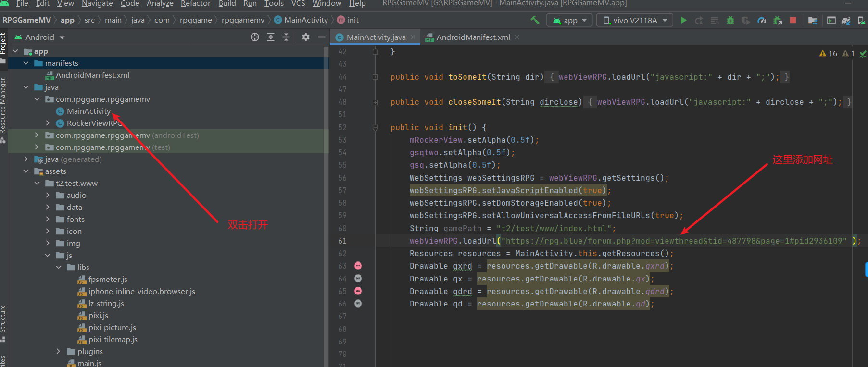The height and width of the screenshot is (367, 868).
Task: Open the warnings inspection indicator showing 16
Action: (828, 53)
